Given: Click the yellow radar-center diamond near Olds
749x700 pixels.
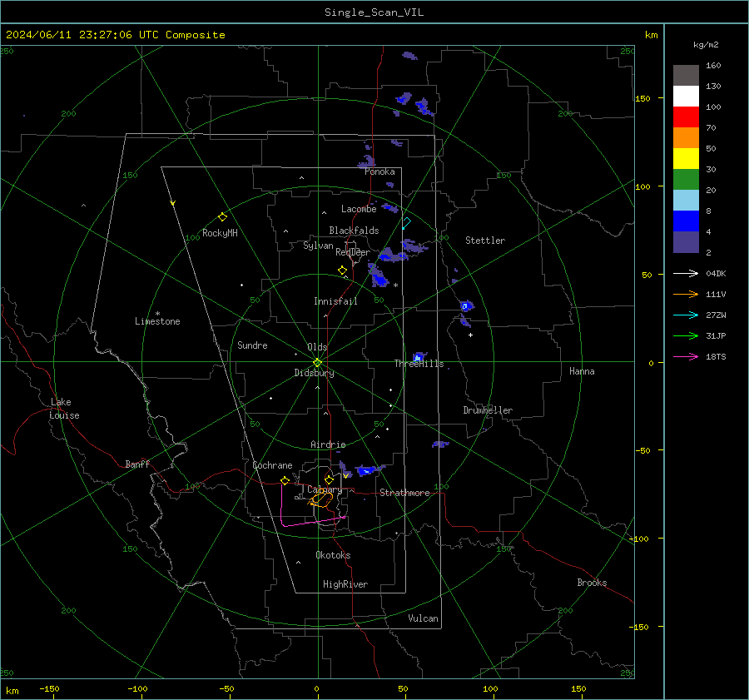Looking at the screenshot, I should coord(317,363).
